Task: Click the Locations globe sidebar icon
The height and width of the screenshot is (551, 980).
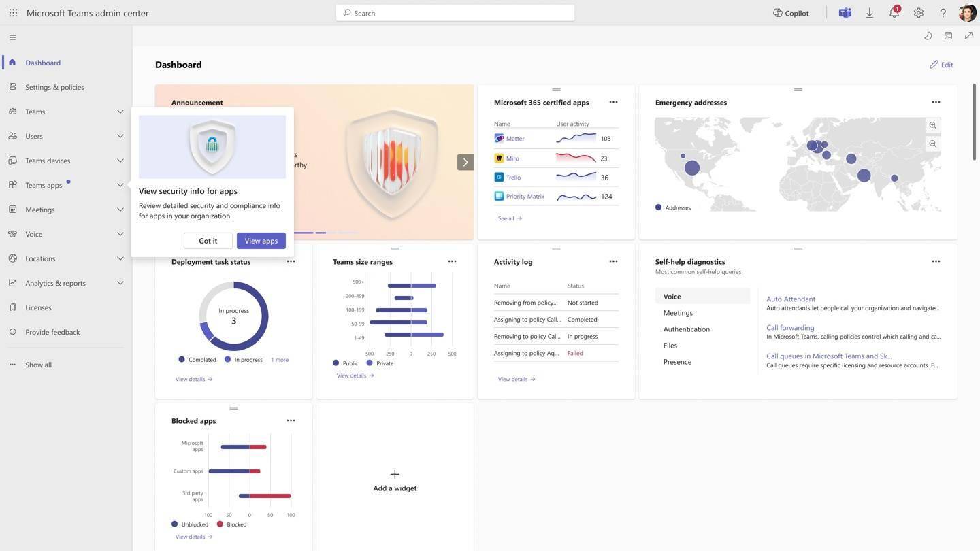Action: [x=12, y=258]
